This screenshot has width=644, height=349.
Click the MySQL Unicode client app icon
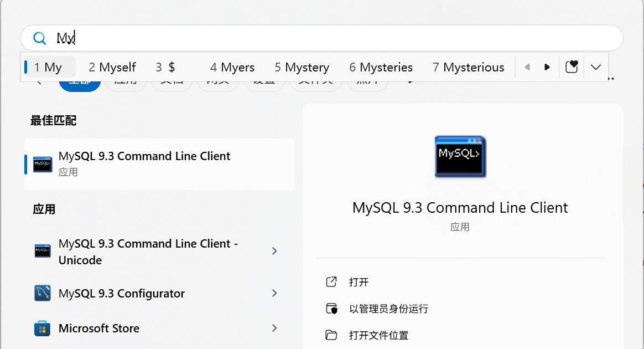42,250
